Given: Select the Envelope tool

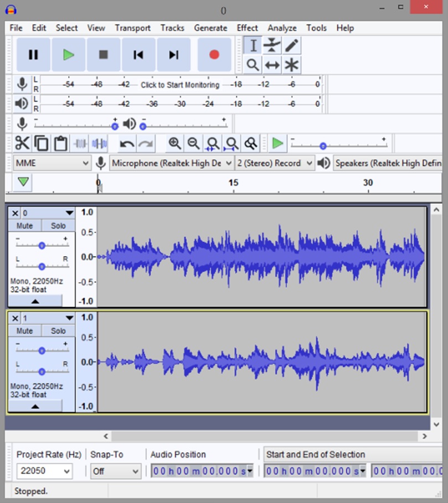Looking at the screenshot, I should click(x=272, y=45).
